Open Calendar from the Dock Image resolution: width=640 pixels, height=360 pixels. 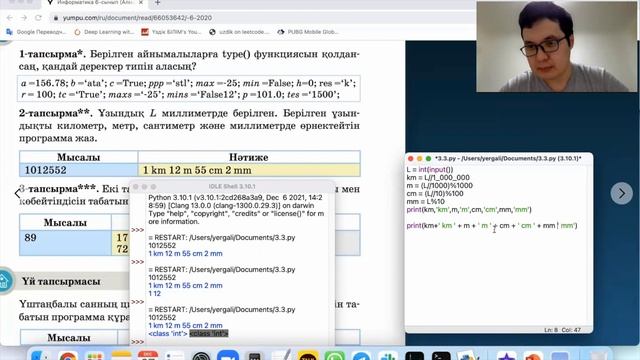148,356
